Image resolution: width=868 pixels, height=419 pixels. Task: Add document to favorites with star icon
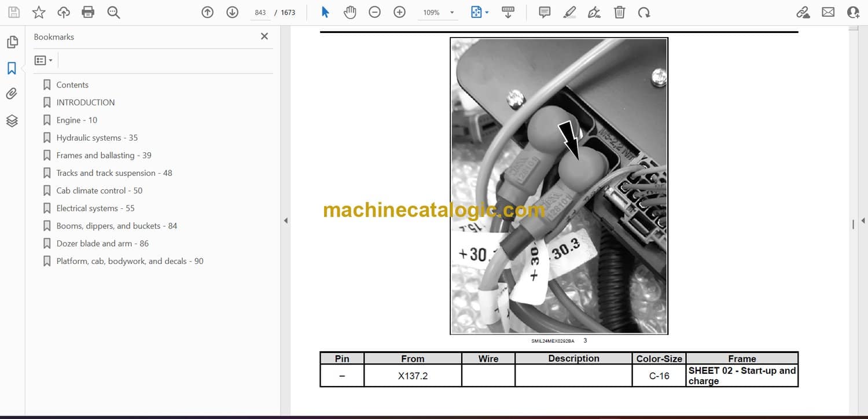tap(39, 12)
